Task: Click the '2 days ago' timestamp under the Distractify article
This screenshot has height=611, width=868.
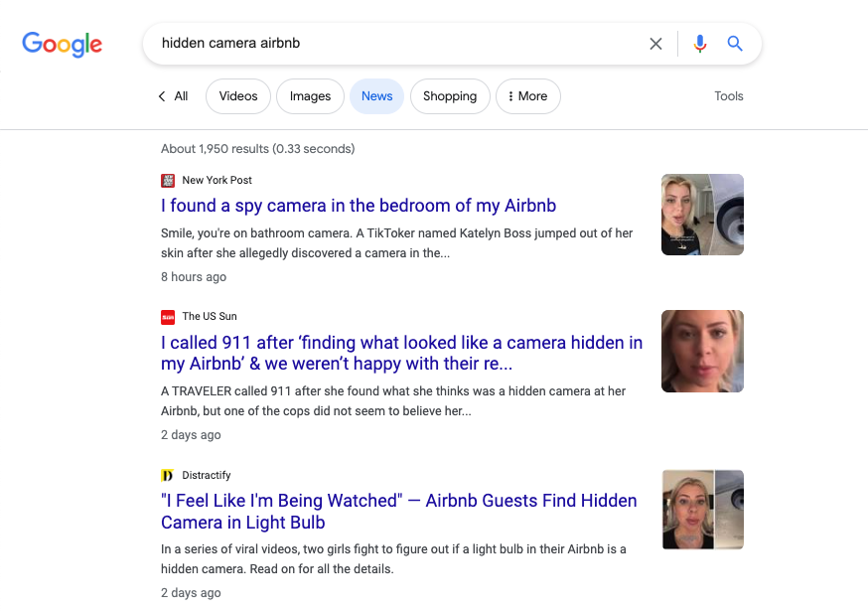Action: (x=191, y=593)
